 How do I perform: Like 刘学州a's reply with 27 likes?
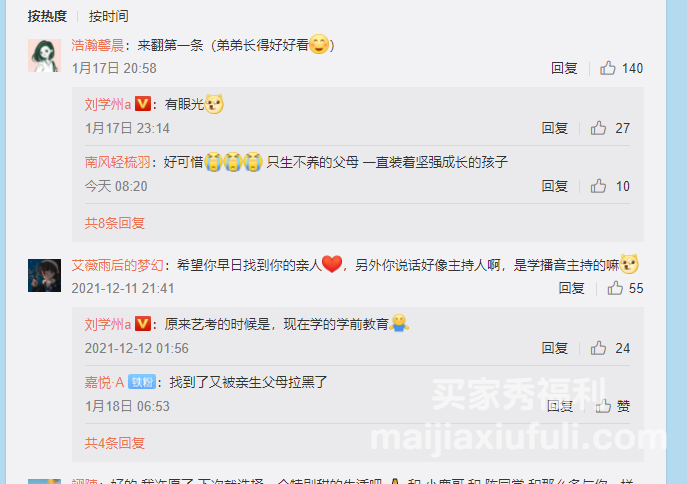tap(598, 128)
